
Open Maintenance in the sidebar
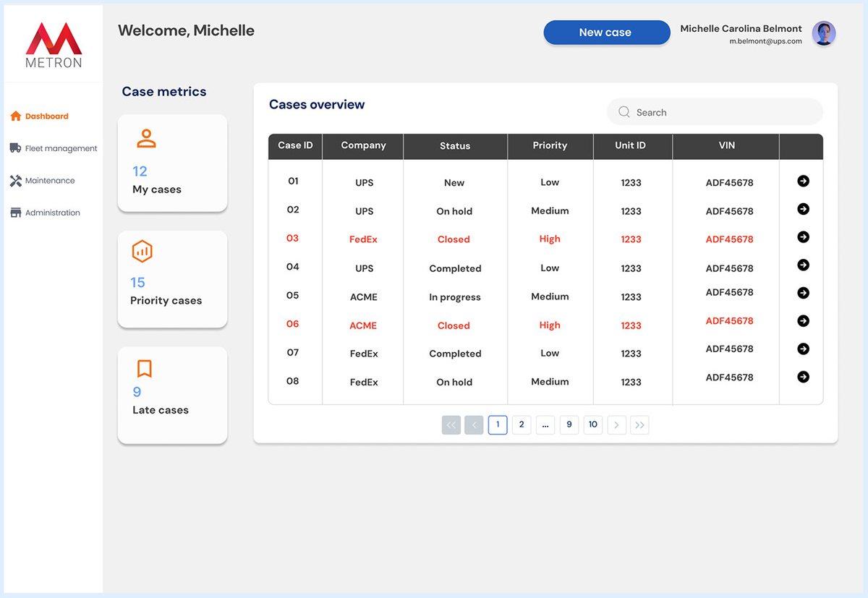(x=43, y=181)
